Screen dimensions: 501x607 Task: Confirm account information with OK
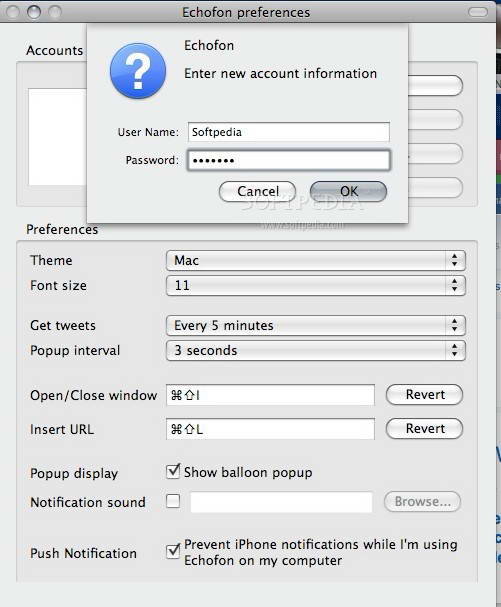click(x=348, y=191)
